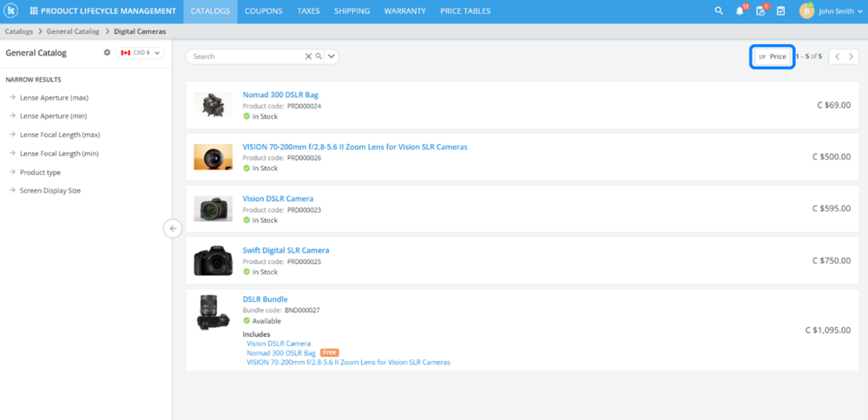Click the Price sort button
The height and width of the screenshot is (420, 868).
coord(773,56)
